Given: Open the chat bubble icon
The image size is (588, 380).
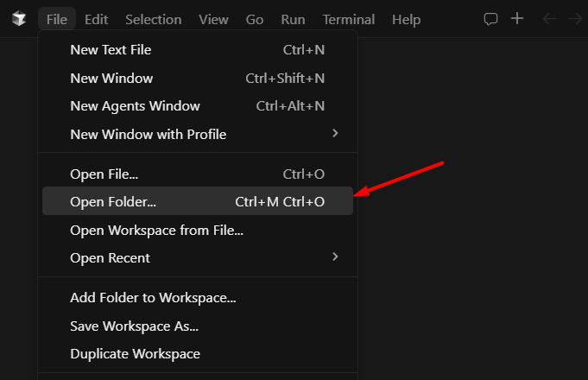Looking at the screenshot, I should [490, 19].
